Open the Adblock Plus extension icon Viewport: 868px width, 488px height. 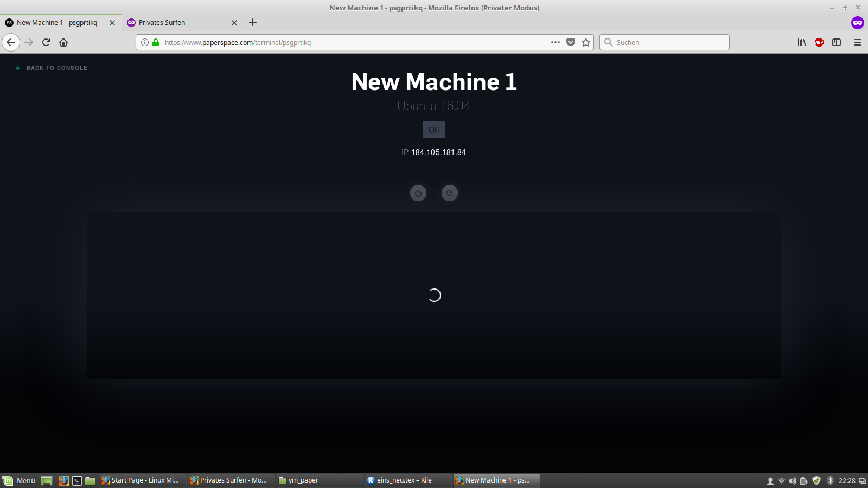819,42
